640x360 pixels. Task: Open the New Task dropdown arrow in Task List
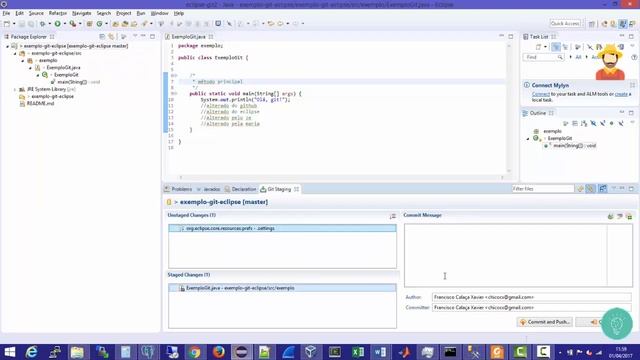[x=545, y=47]
